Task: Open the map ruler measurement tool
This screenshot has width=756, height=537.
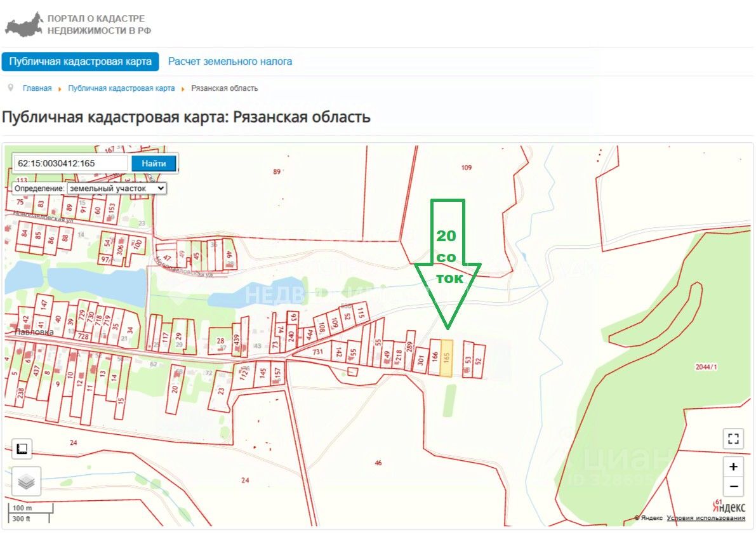Action: pyautogui.click(x=22, y=449)
